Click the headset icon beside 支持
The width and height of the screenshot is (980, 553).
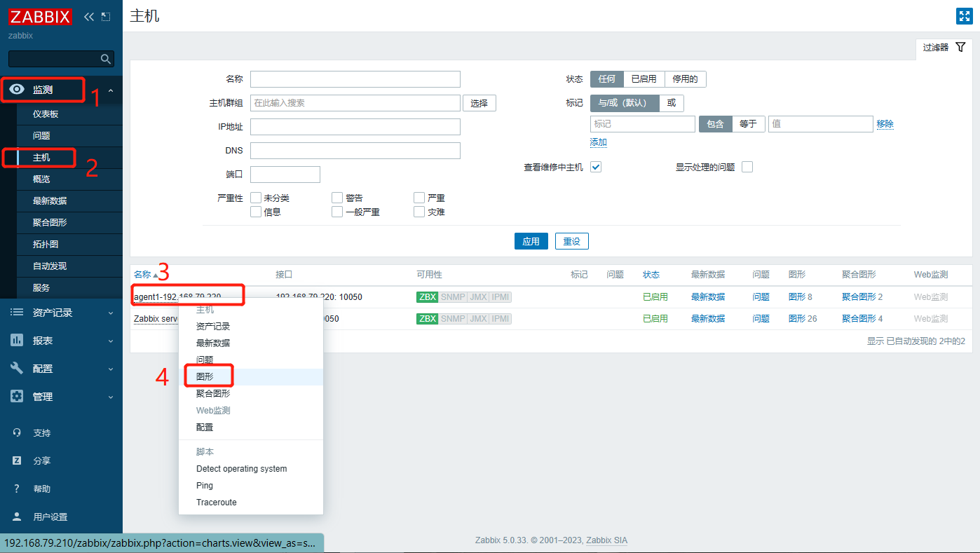pos(17,433)
